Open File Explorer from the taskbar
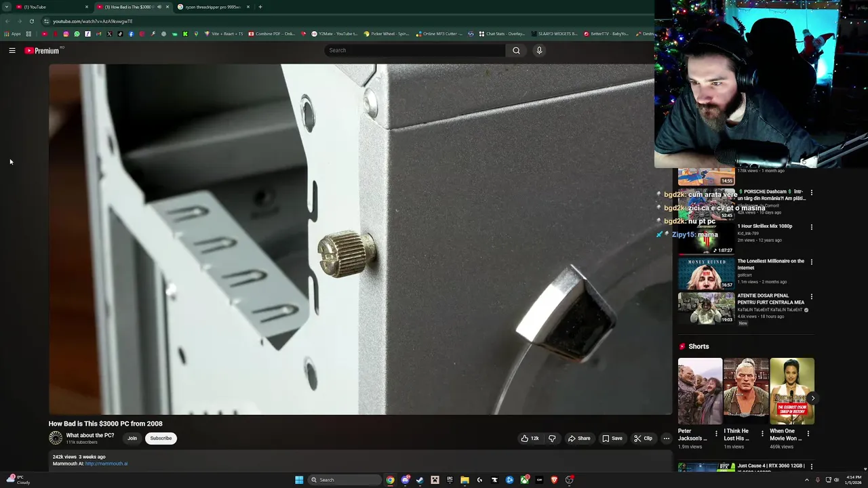The width and height of the screenshot is (868, 488). pos(465,480)
